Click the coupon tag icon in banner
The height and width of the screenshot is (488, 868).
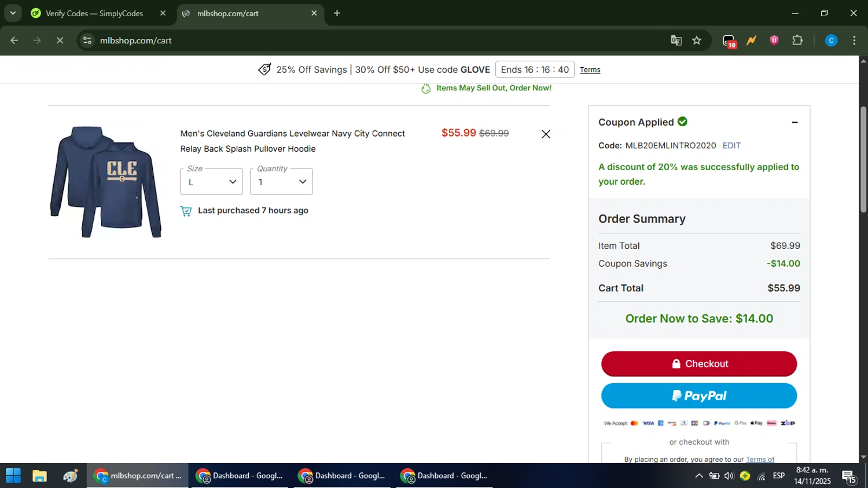264,69
